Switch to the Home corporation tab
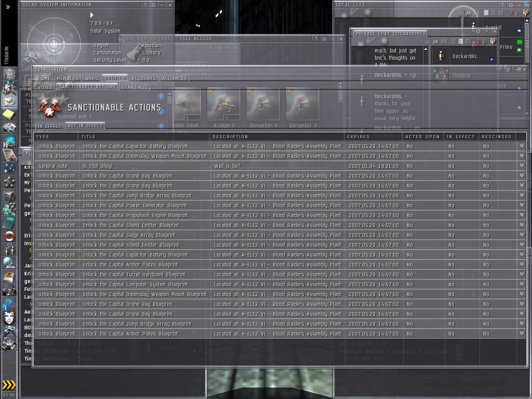 tap(44, 78)
